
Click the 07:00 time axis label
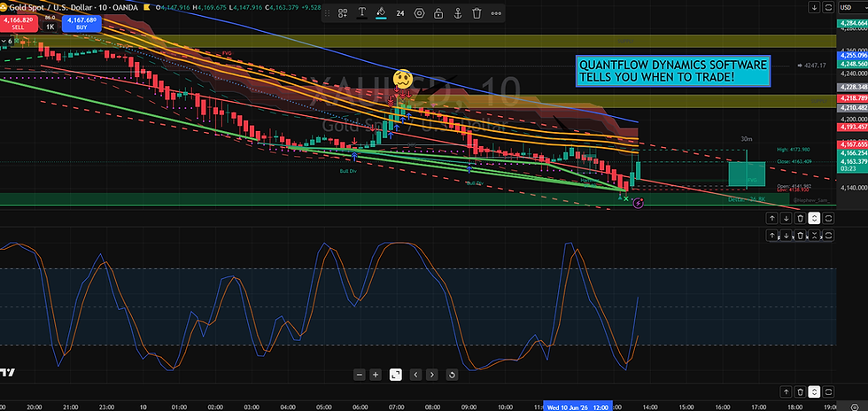coord(397,406)
